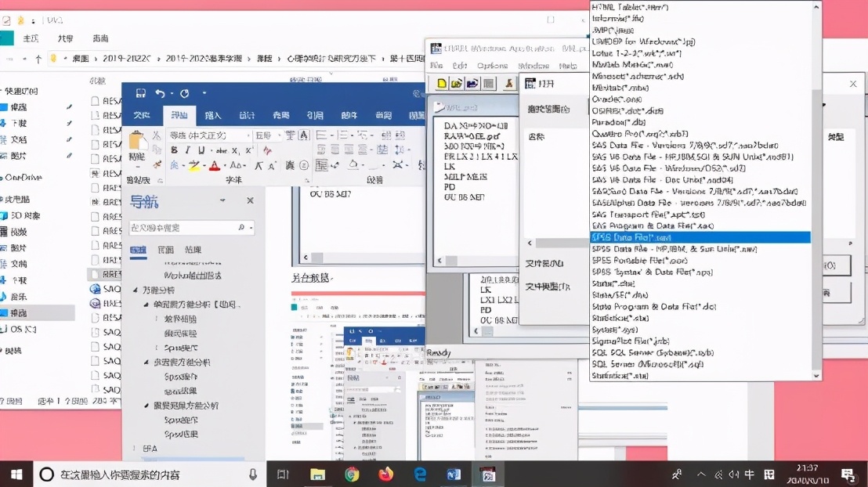This screenshot has height=487, width=868.
Task: Click the Open folder icon in LISREL toolbar
Action: pyautogui.click(x=456, y=82)
